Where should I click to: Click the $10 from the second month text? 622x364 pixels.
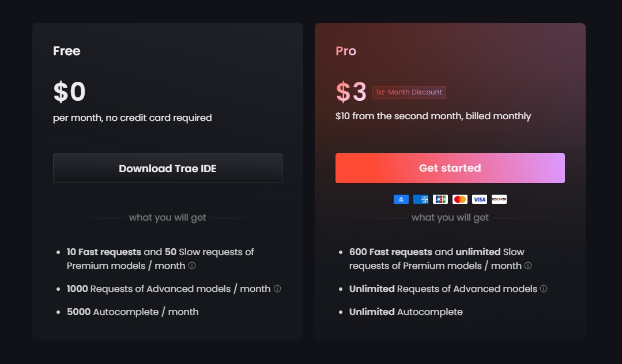433,116
